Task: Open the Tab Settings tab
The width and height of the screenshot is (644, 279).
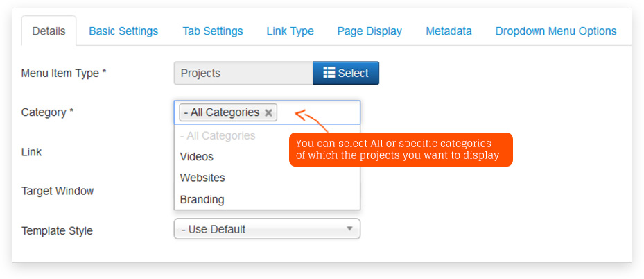Action: click(213, 31)
